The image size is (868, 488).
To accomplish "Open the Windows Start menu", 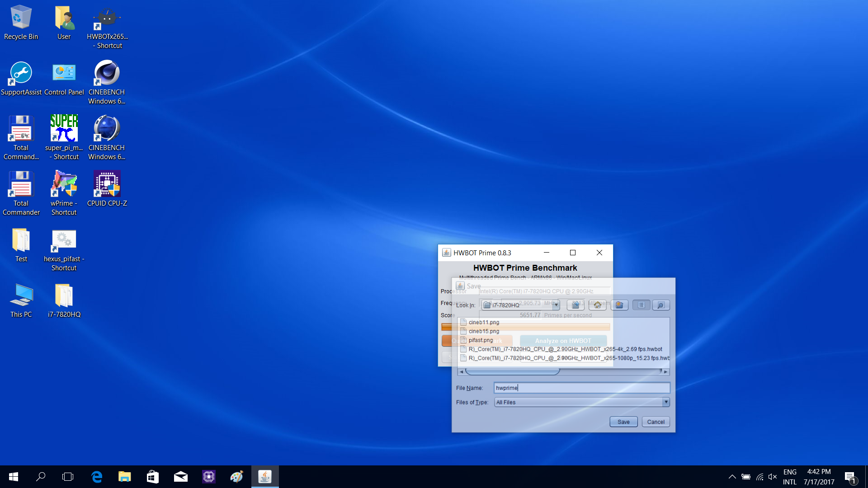I will pyautogui.click(x=13, y=477).
